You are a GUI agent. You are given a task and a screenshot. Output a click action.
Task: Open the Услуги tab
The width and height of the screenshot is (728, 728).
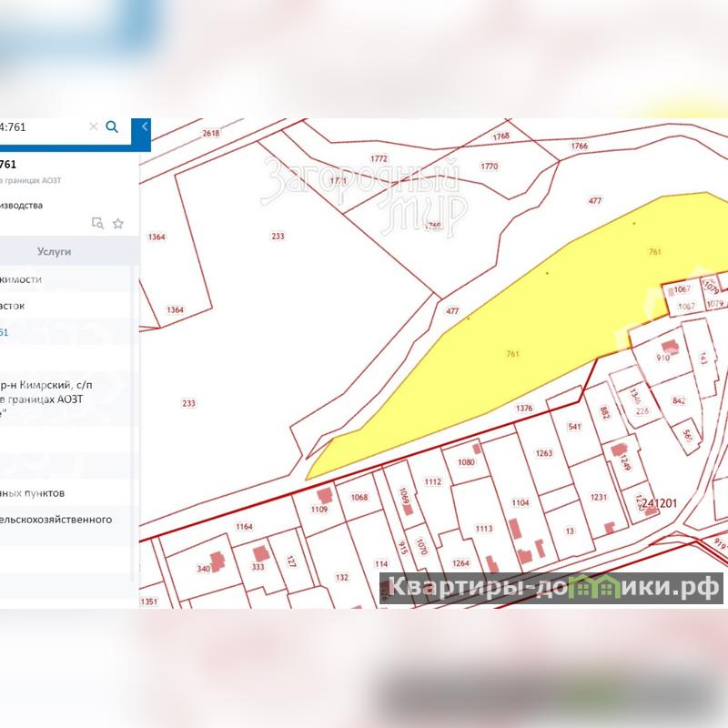coord(54,251)
